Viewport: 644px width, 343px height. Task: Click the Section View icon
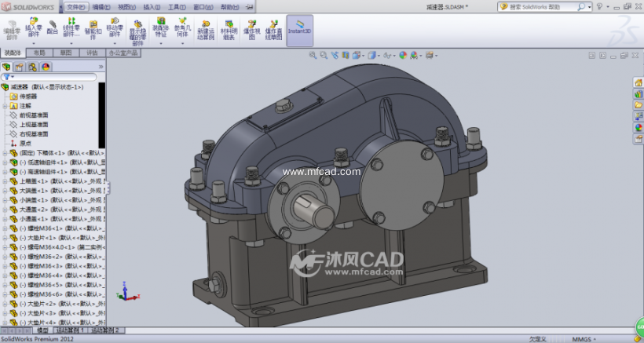[x=346, y=55]
